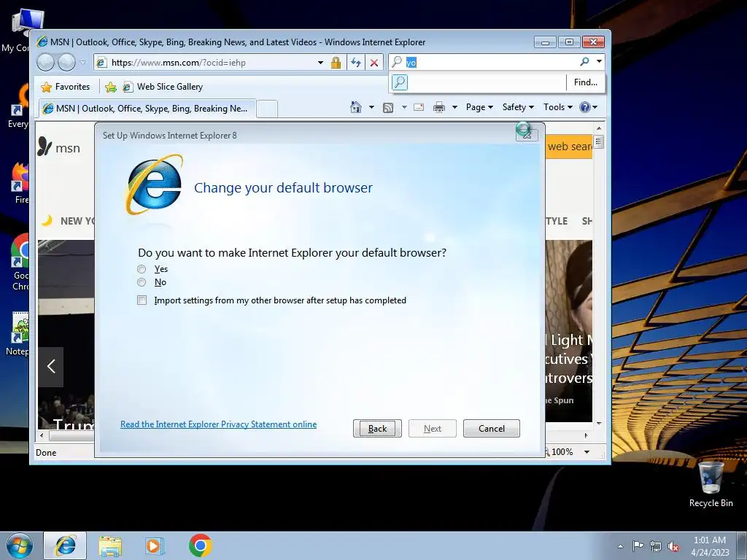Open the Web Slice Gallery link
747x560 pixels.
point(163,87)
